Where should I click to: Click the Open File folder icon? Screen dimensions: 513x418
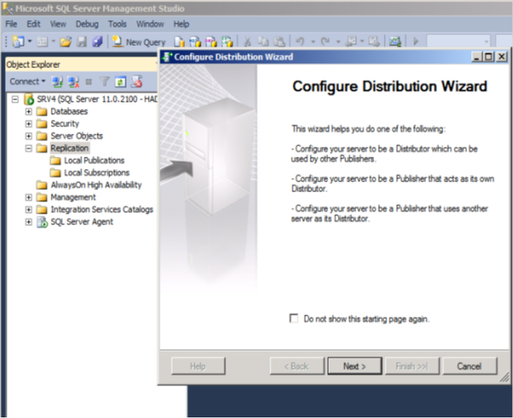click(x=65, y=42)
